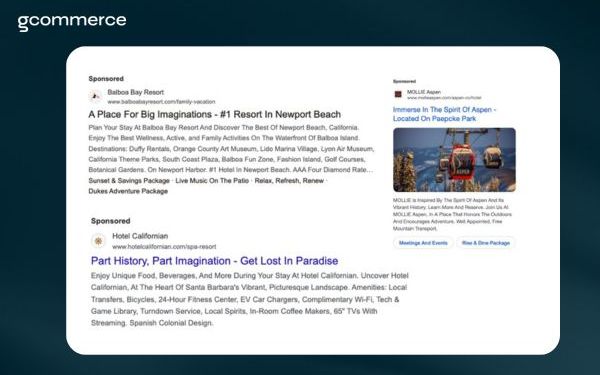600x375 pixels.
Task: Open the Sunset & Savings Package sitelink
Action: 129,181
